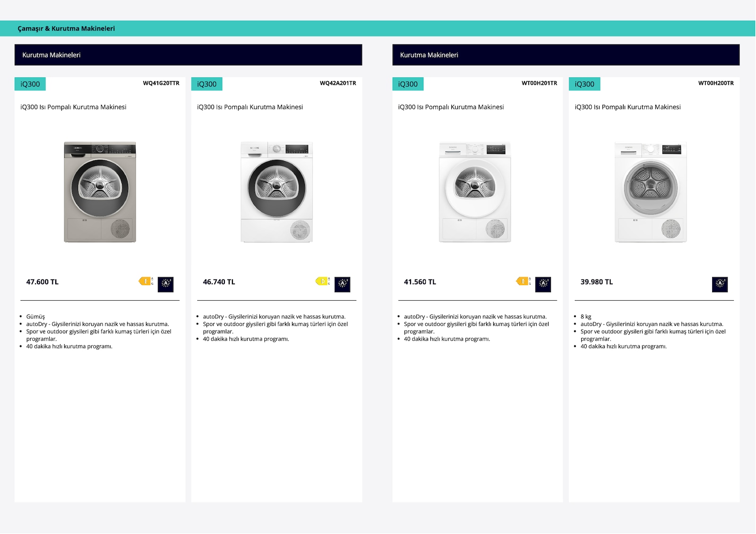Open the dark A feature icon on WQ42A201TR
This screenshot has width=756, height=534.
click(x=343, y=284)
